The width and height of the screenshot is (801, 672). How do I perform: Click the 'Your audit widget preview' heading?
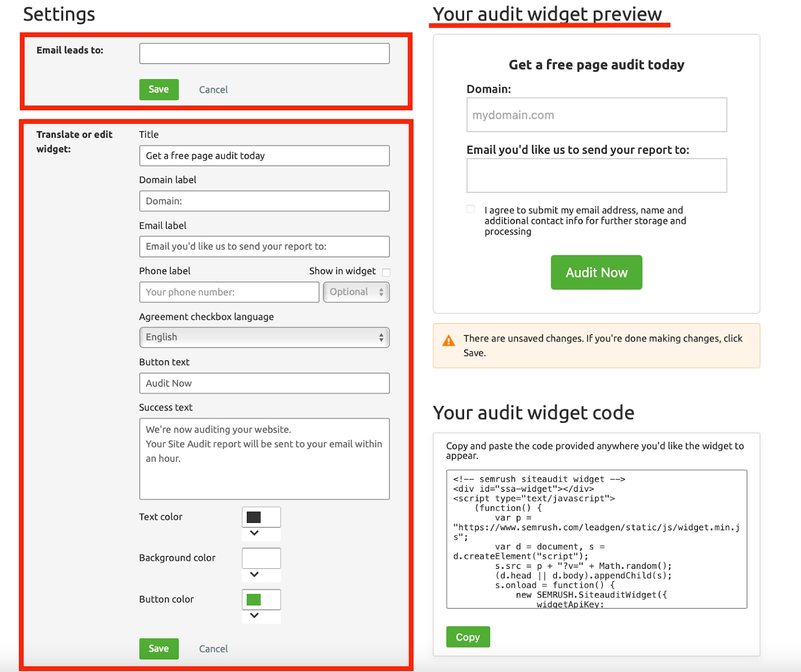(x=547, y=15)
